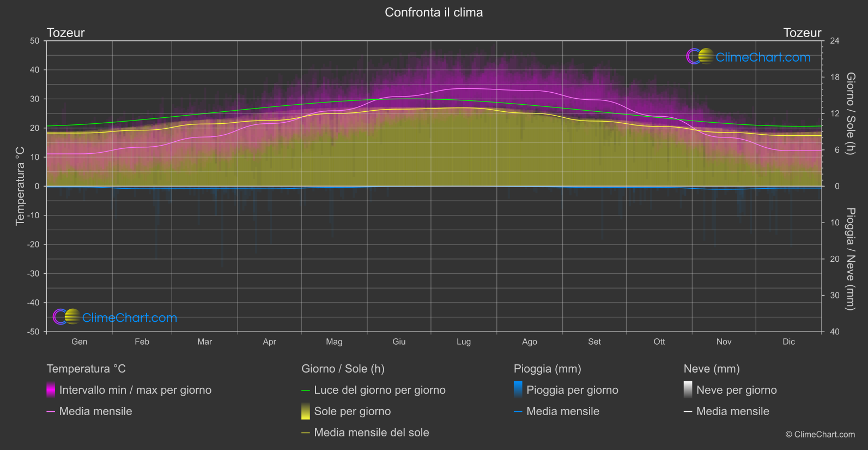The width and height of the screenshot is (868, 450).
Task: Click the 'Apr' month label
Action: point(269,341)
